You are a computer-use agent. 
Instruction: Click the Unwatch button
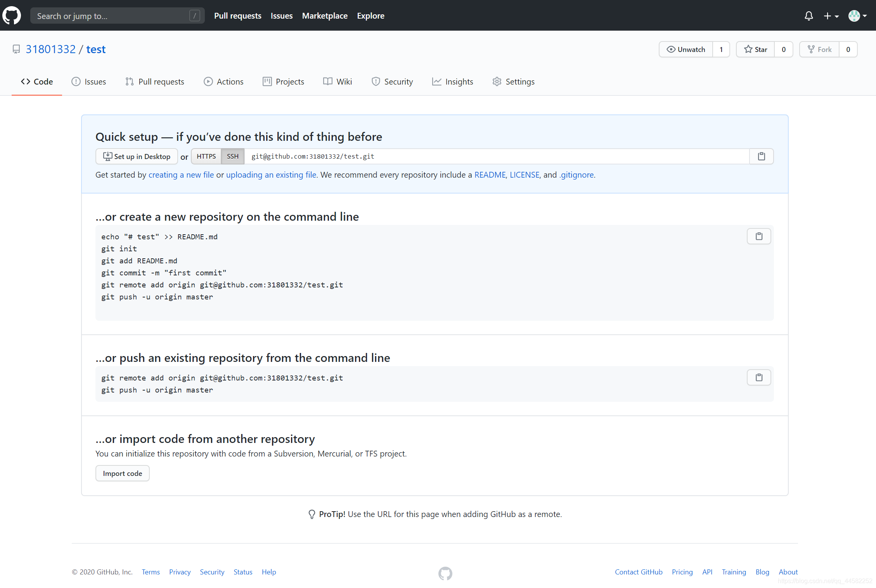click(x=686, y=49)
